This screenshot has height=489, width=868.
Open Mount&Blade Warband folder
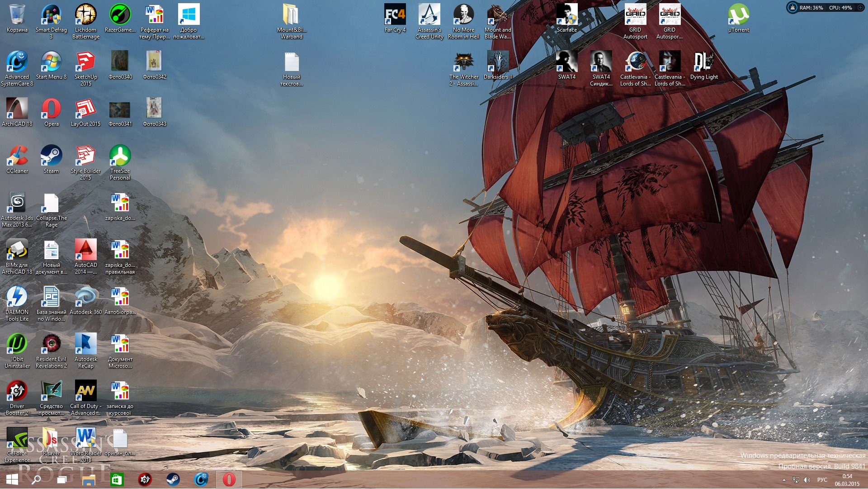pyautogui.click(x=292, y=21)
